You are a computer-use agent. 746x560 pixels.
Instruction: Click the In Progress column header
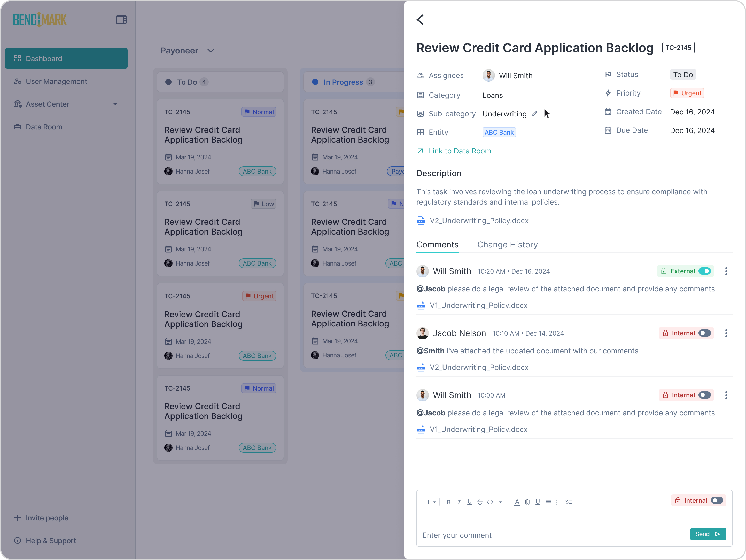tap(354, 82)
